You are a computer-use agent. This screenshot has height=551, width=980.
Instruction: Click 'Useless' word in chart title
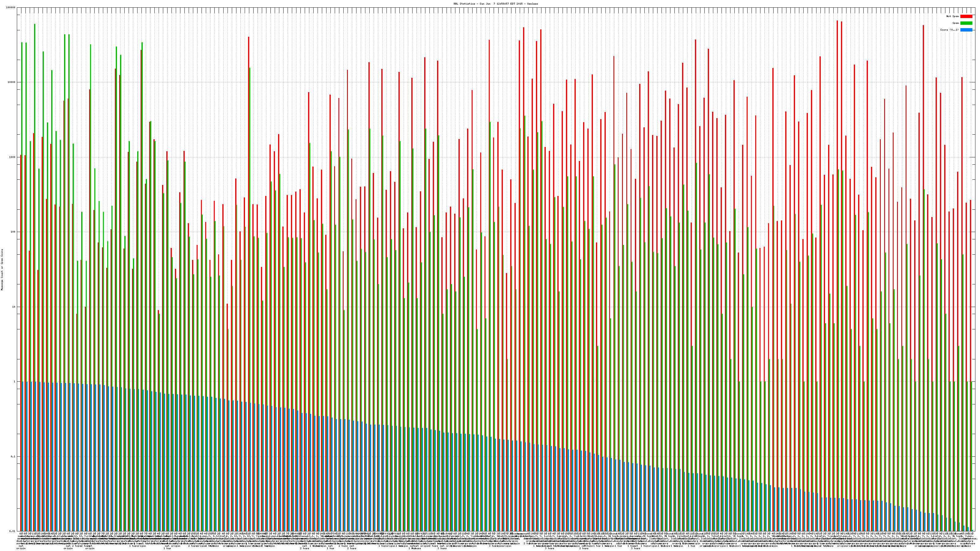coord(532,3)
